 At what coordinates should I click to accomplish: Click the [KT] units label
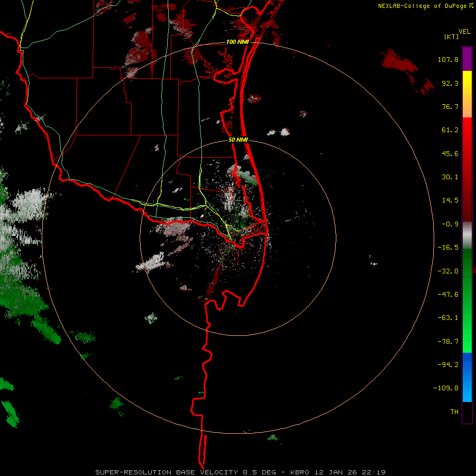451,36
